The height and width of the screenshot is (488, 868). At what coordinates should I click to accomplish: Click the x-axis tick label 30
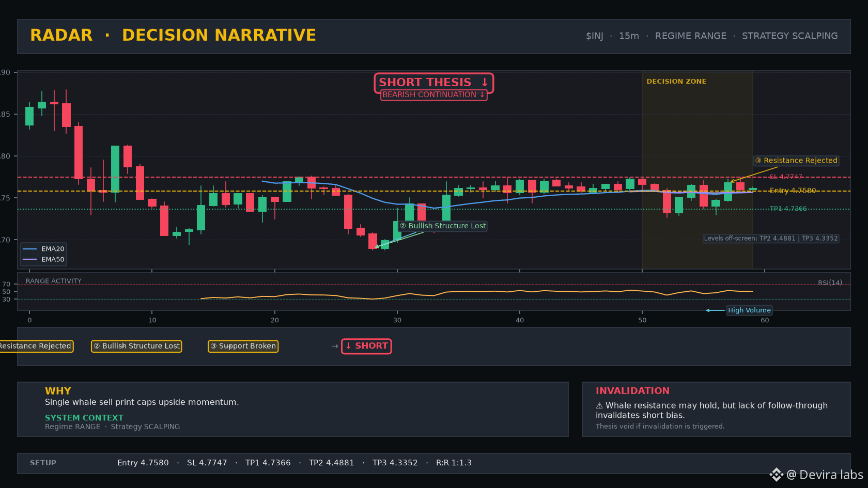tap(397, 320)
